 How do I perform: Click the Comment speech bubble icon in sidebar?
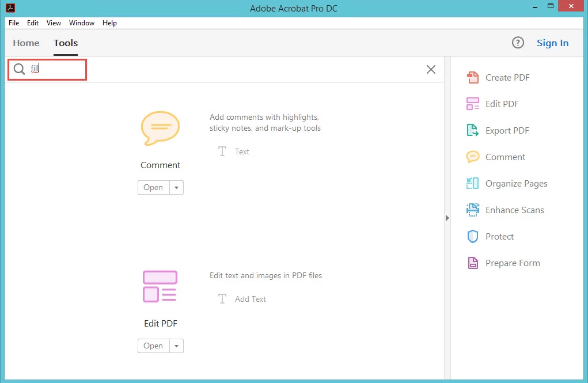(472, 157)
